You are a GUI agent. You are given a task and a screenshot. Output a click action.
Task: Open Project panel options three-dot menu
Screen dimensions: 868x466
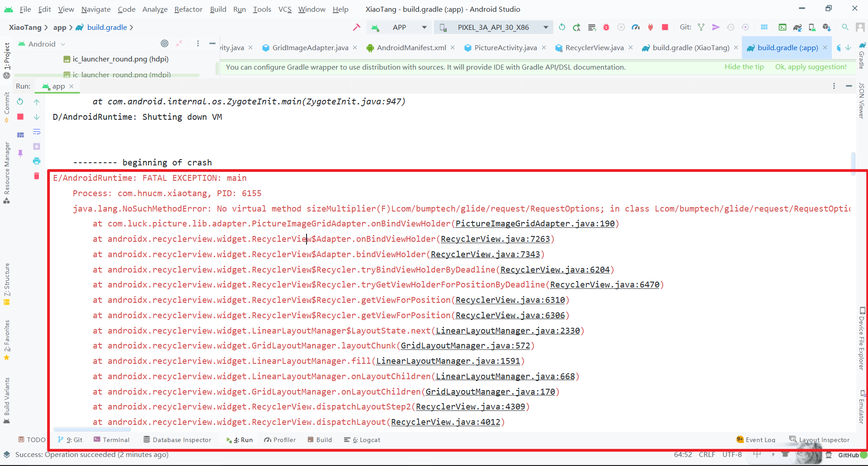coord(198,43)
